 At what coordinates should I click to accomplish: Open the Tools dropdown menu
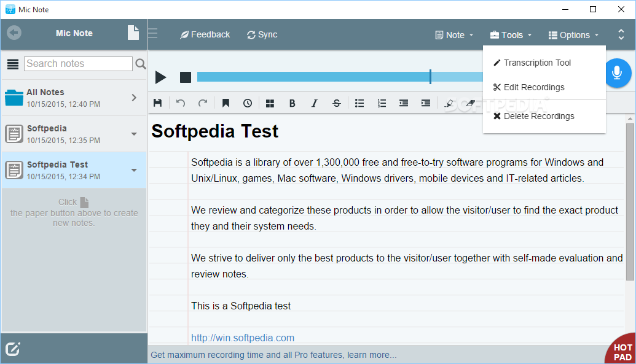pyautogui.click(x=511, y=35)
